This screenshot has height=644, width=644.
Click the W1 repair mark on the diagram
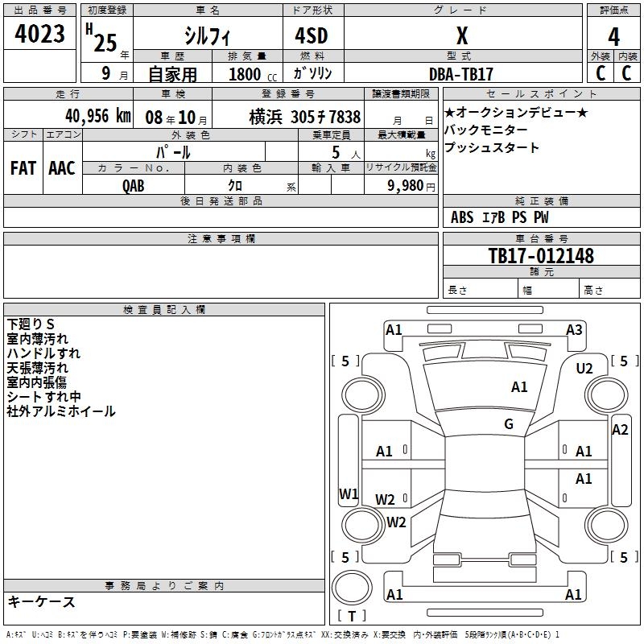coord(349,493)
